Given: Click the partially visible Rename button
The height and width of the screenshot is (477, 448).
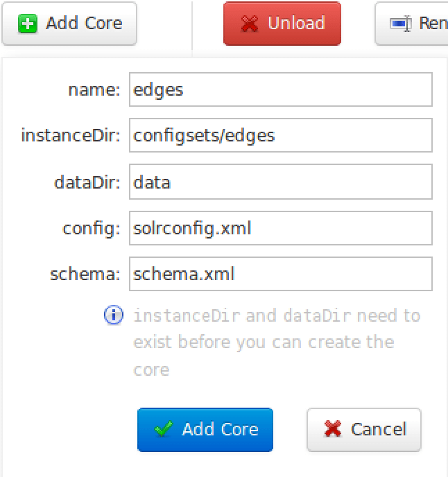Looking at the screenshot, I should point(411,24).
